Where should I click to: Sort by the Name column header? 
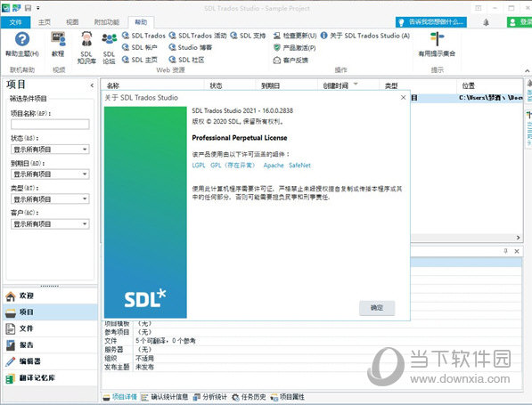coord(152,85)
